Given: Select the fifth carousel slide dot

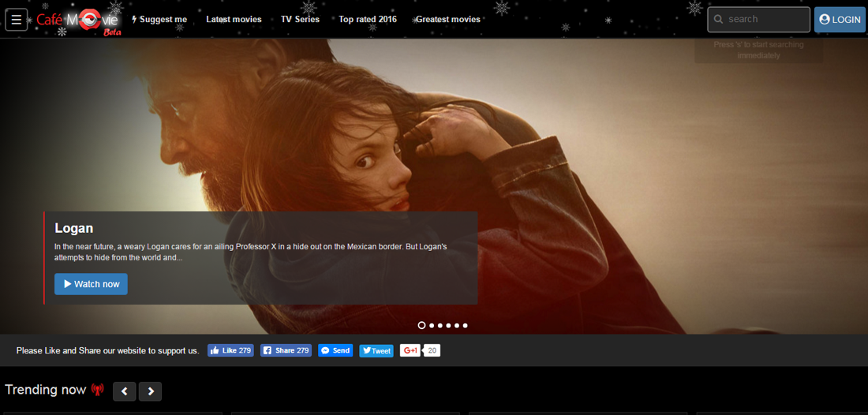Looking at the screenshot, I should point(457,325).
